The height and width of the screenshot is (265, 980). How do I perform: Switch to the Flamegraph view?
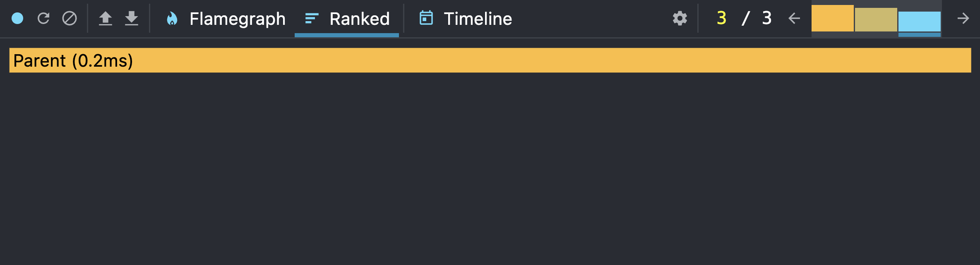pyautogui.click(x=237, y=18)
